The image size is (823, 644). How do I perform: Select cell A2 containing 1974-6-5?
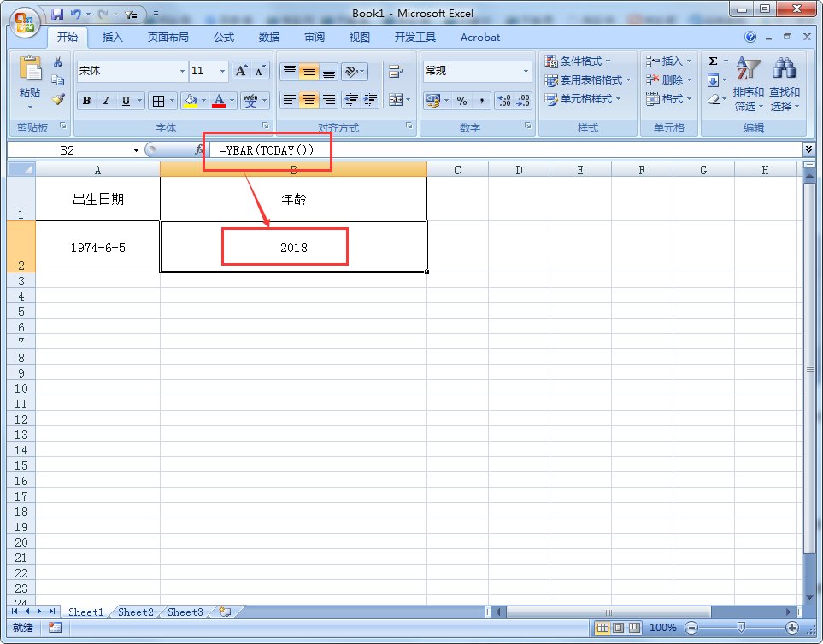97,247
